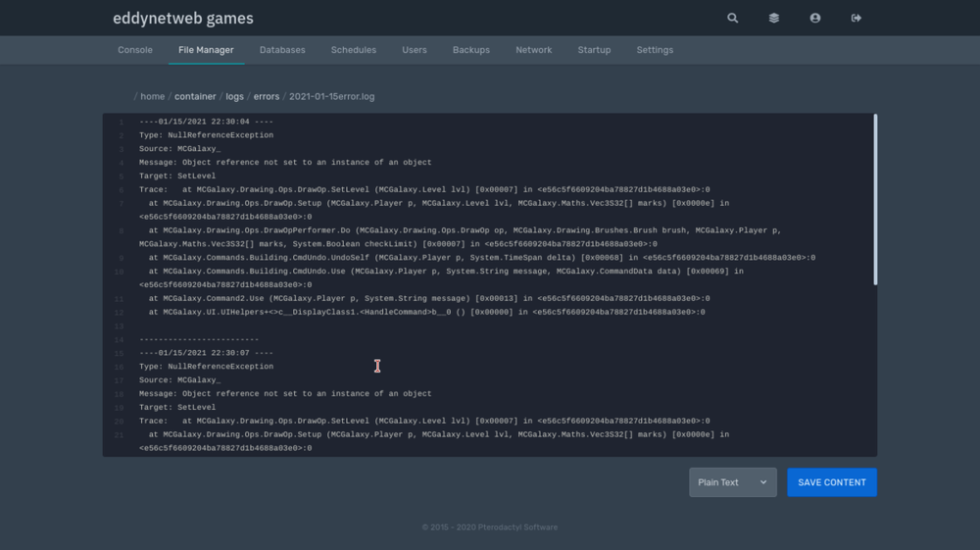Go to the Schedules tab
The width and height of the screenshot is (980, 550).
(354, 50)
